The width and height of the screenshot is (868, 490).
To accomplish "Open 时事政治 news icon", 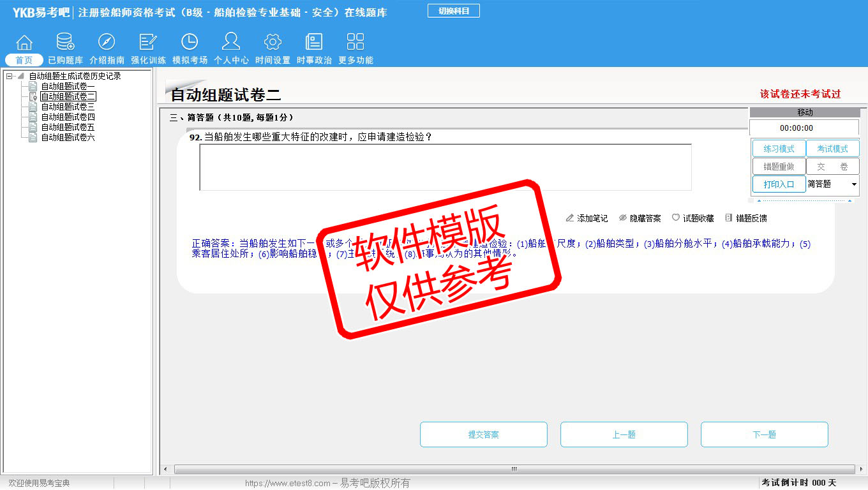I will 314,43.
